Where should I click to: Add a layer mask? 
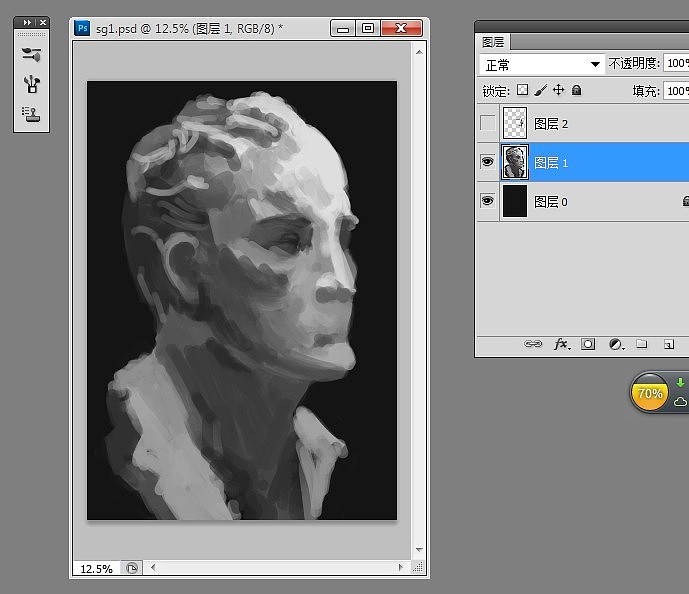588,344
